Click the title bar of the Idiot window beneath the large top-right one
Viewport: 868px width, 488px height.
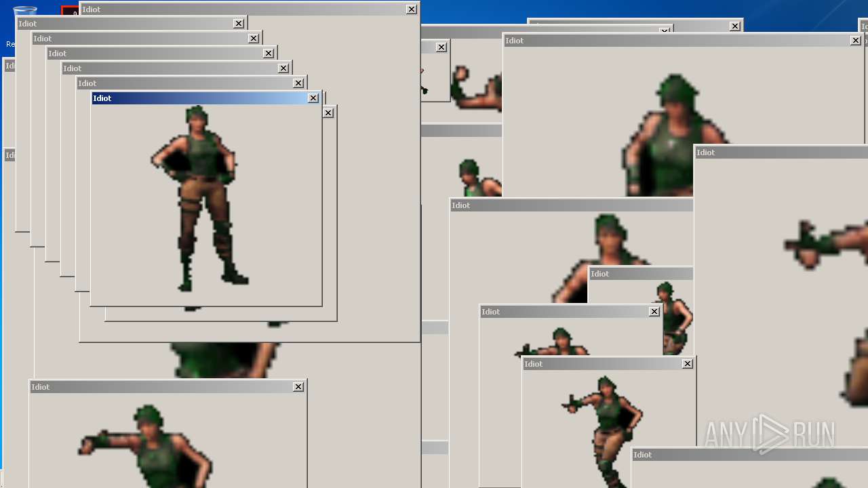[x=572, y=205]
